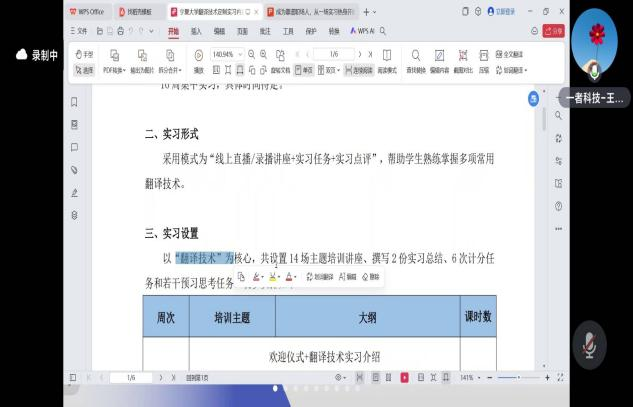633x407 pixels.
Task: Click the page number field in status bar
Action: coord(131,378)
